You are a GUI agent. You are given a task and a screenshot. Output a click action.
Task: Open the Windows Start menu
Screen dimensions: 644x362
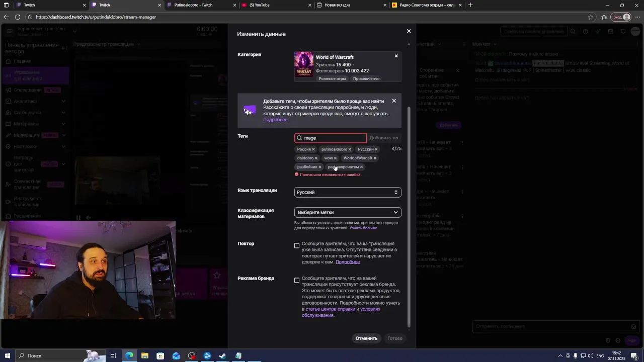(7, 356)
